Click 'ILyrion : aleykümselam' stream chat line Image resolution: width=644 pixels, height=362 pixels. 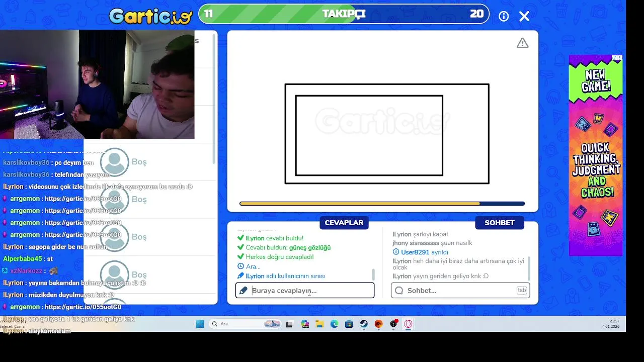(x=37, y=331)
